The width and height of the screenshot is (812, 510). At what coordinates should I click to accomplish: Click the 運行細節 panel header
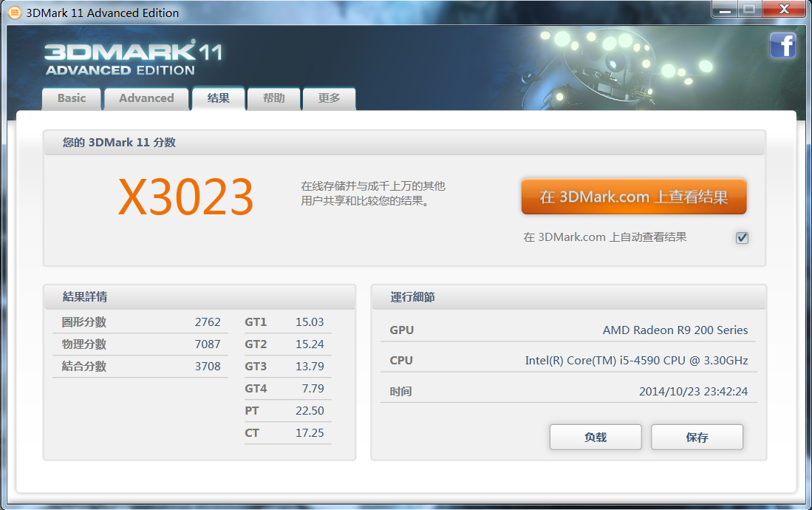569,297
